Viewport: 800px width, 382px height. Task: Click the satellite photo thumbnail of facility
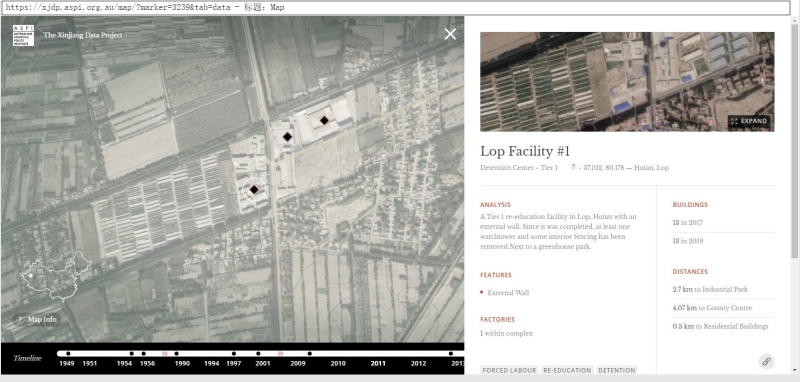[627, 82]
